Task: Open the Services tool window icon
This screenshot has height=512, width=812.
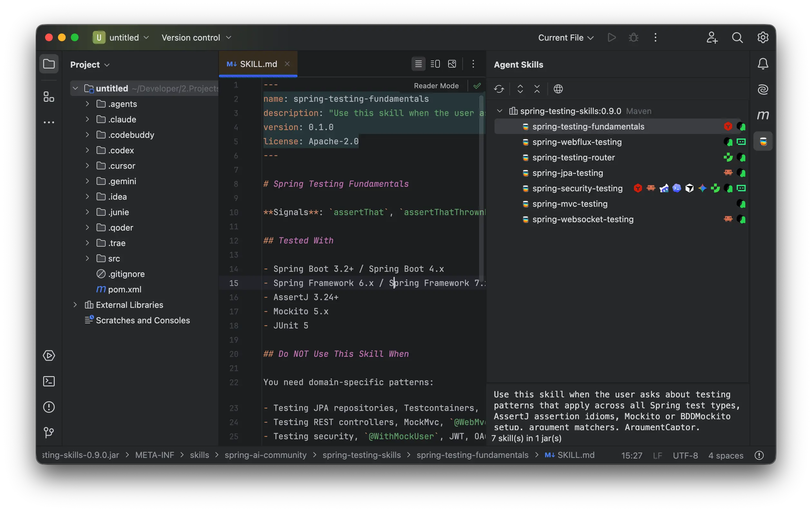Action: pos(49,356)
